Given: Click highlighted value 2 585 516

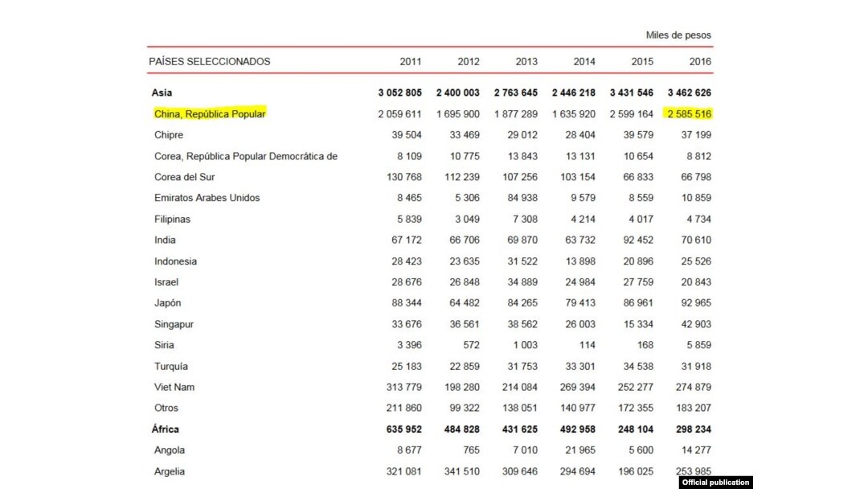Looking at the screenshot, I should click(x=688, y=113).
